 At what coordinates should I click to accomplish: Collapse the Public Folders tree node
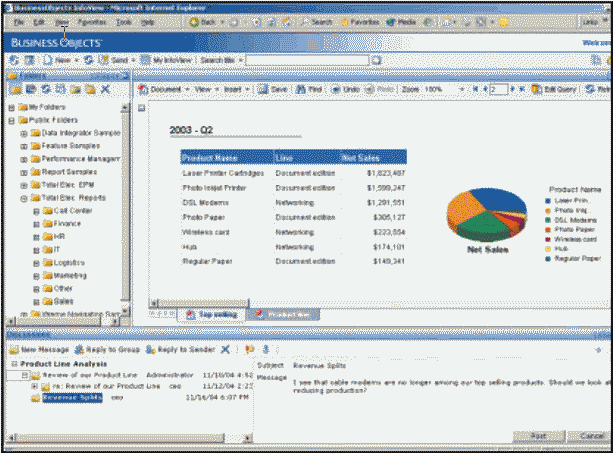[x=12, y=120]
